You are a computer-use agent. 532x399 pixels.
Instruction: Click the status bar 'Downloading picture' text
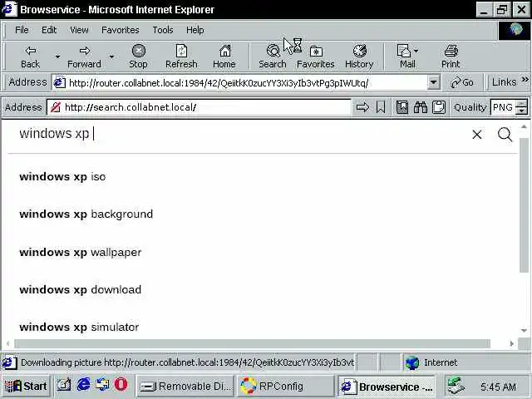click(x=187, y=362)
